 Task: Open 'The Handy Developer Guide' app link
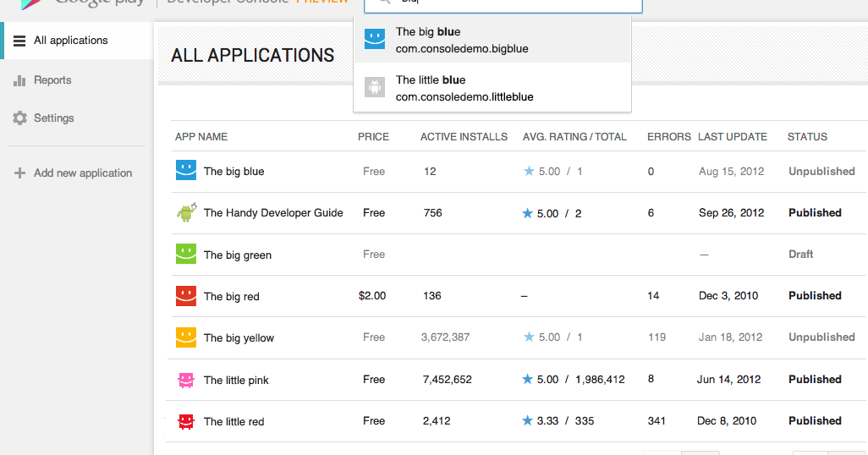point(273,213)
